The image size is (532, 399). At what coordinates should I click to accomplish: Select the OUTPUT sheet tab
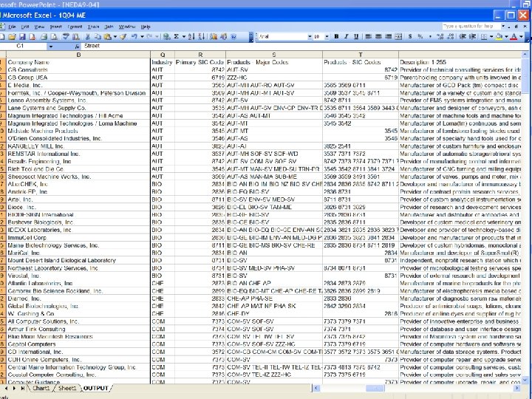(95, 388)
